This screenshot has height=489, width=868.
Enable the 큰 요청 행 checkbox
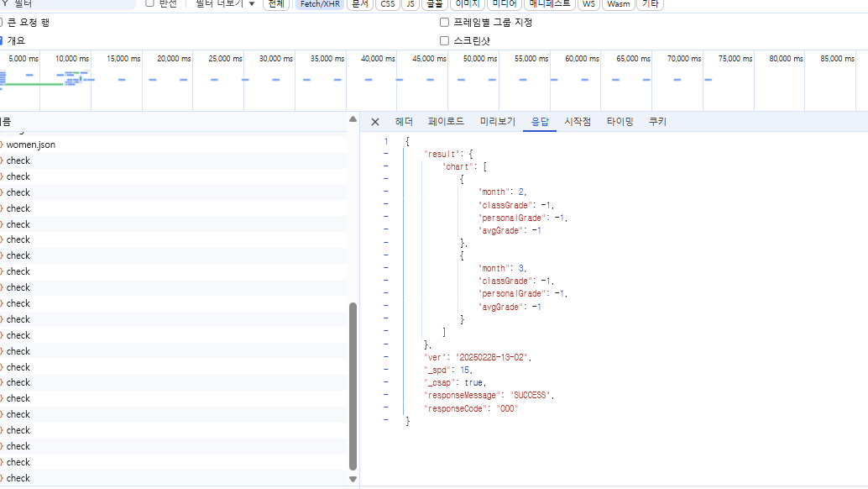tap(2, 23)
